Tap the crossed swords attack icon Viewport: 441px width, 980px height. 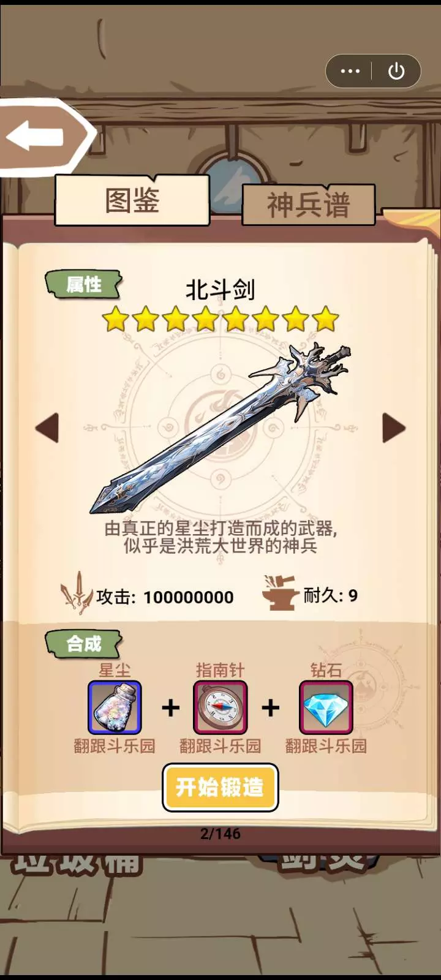click(76, 594)
